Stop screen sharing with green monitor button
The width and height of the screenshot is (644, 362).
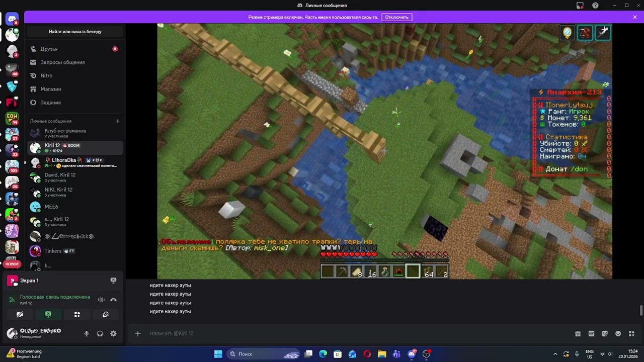(x=48, y=314)
